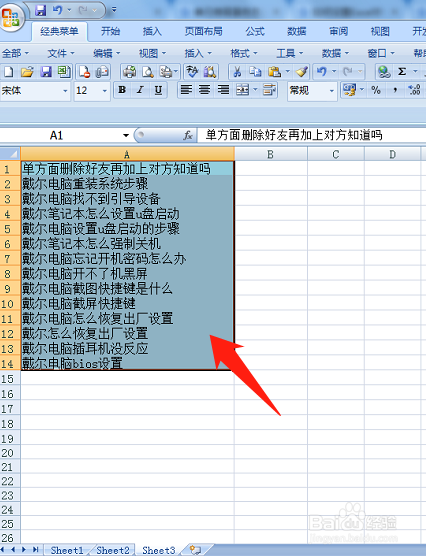The width and height of the screenshot is (426, 556).
Task: Toggle Align Left
Action: coord(186,90)
